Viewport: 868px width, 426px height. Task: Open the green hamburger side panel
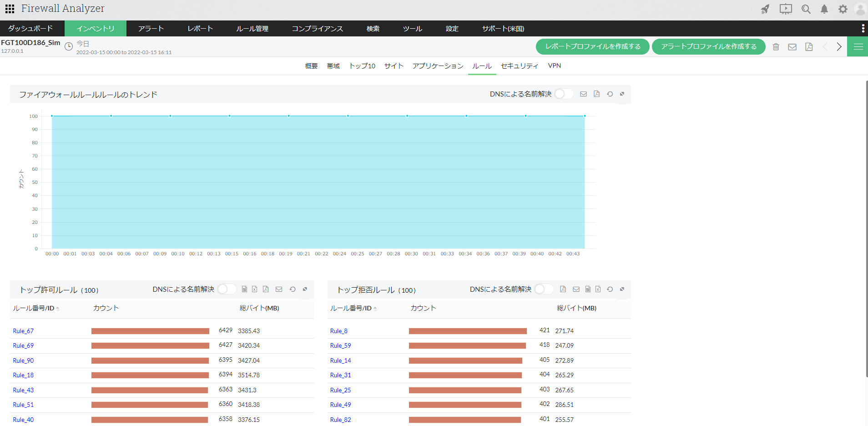858,47
